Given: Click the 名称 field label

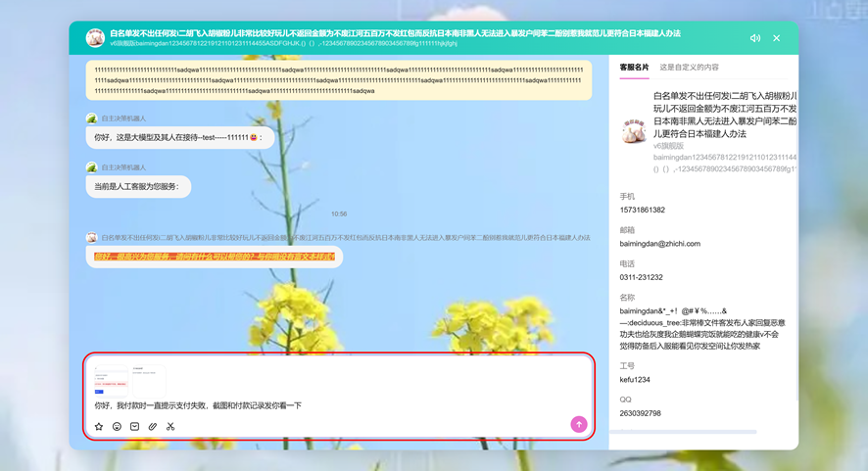Looking at the screenshot, I should [627, 298].
